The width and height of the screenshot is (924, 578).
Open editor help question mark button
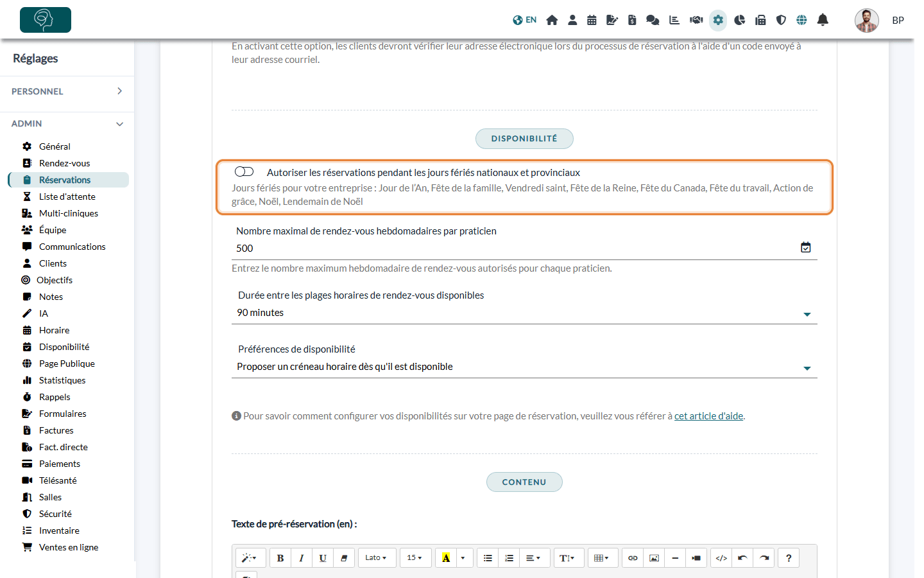click(x=789, y=557)
